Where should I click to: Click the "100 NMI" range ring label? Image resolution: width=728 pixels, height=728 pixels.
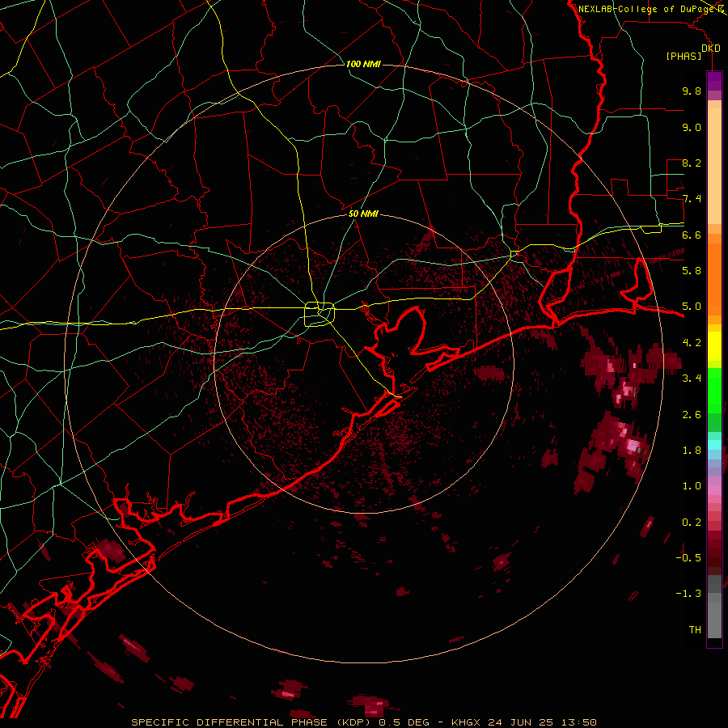[363, 64]
